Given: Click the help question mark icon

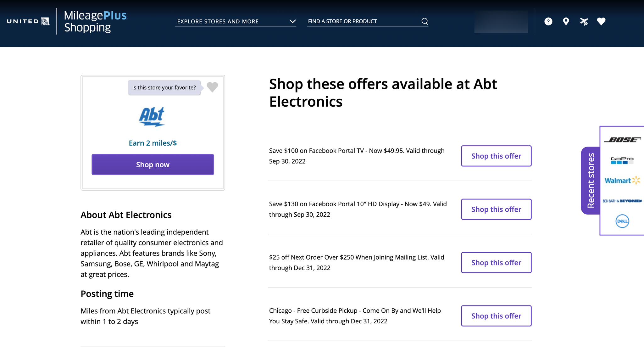Looking at the screenshot, I should [548, 21].
